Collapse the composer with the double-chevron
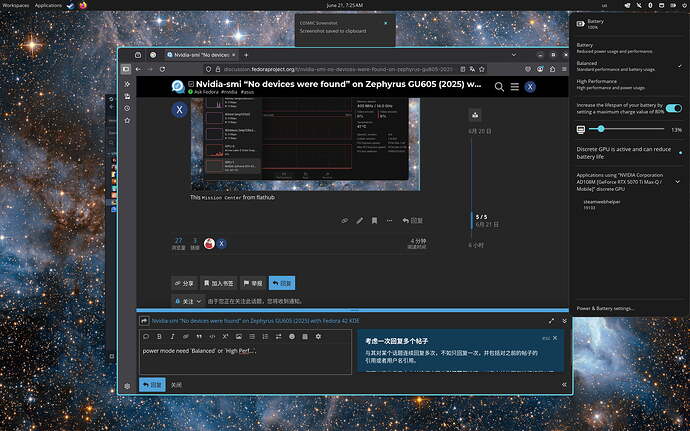690x431 pixels. (x=564, y=321)
